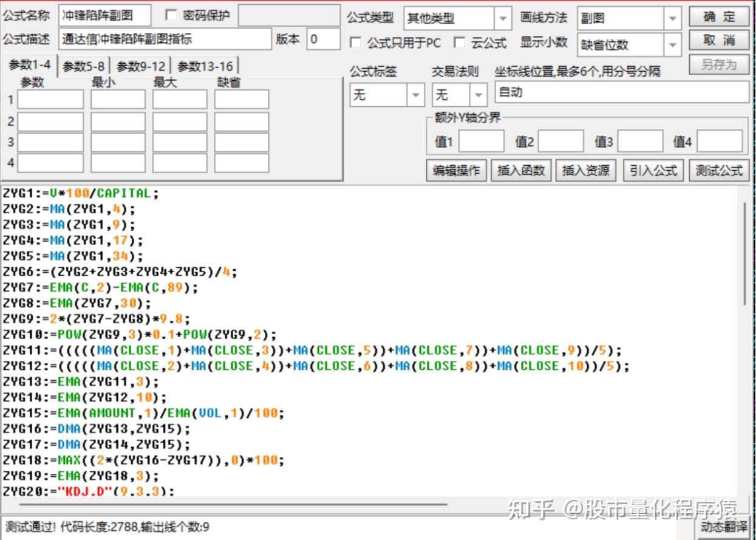The image size is (756, 540).
Task: Enable the 密码保护 checkbox
Action: pyautogui.click(x=171, y=15)
